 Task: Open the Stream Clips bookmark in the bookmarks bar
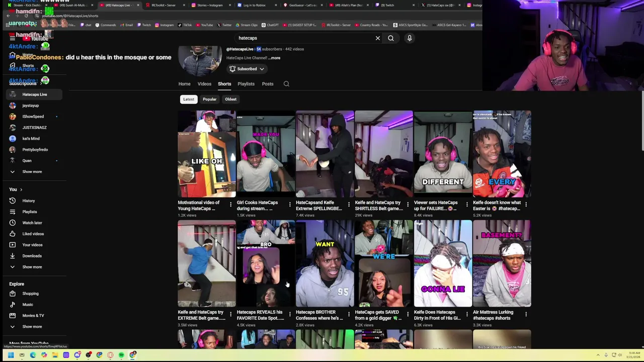pos(246,25)
